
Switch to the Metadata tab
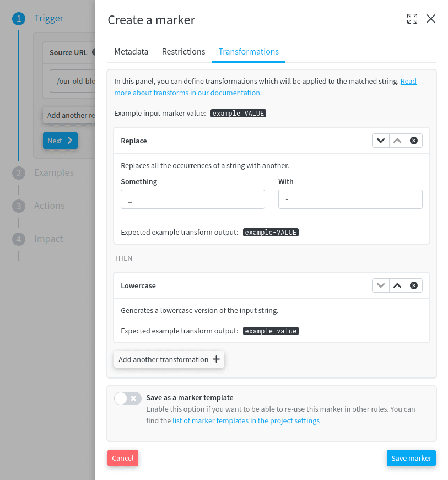coord(131,52)
